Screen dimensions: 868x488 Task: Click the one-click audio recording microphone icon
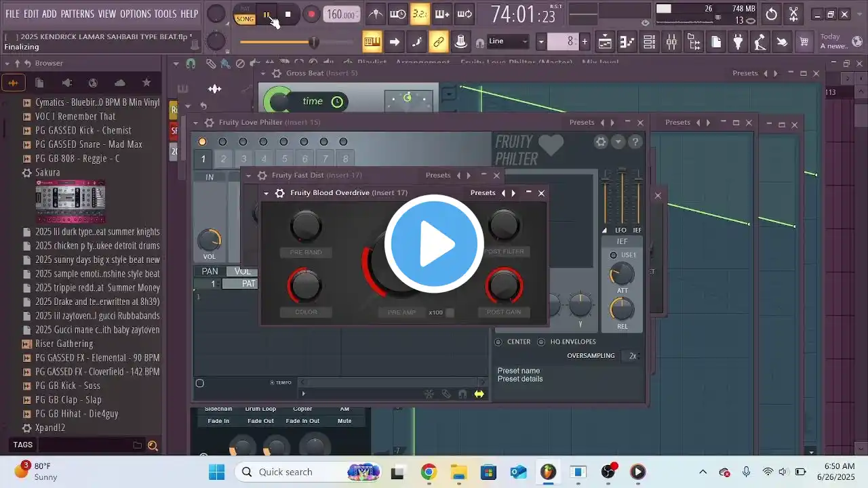pos(760,42)
